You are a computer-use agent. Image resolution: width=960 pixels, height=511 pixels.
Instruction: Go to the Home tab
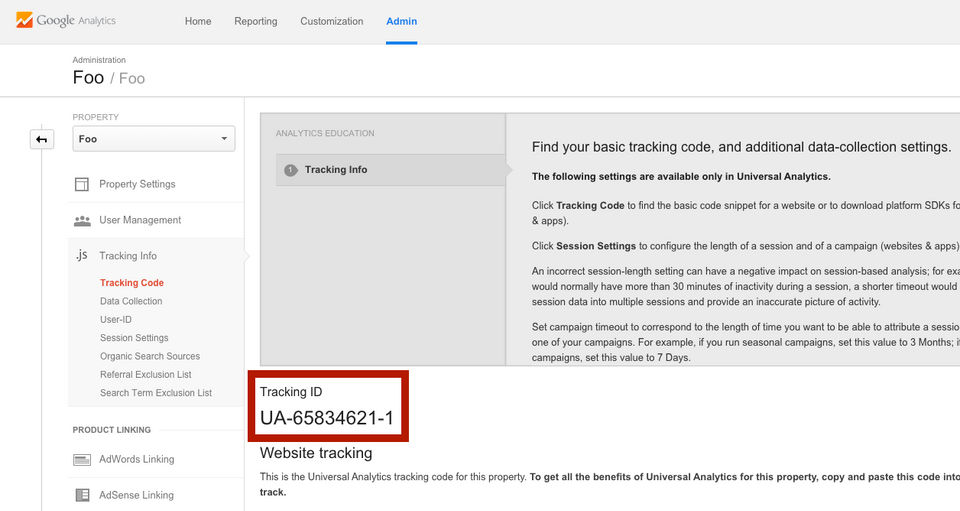click(198, 21)
